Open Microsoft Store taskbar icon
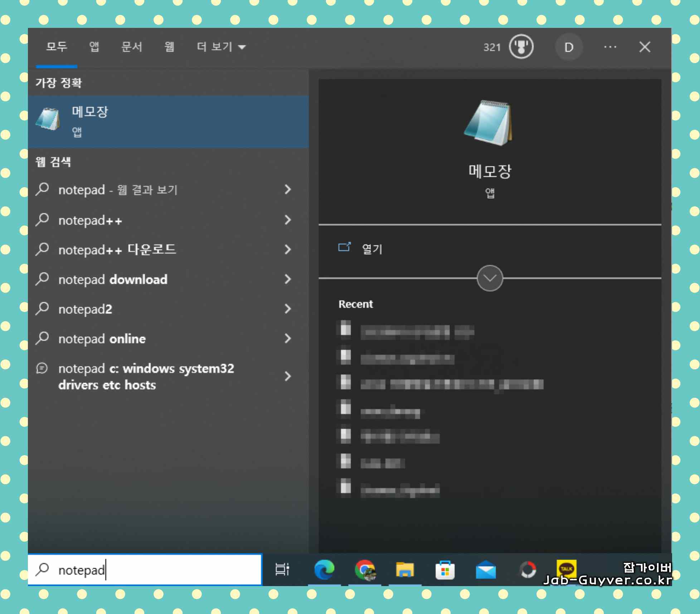Image resolution: width=700 pixels, height=614 pixels. (x=445, y=569)
